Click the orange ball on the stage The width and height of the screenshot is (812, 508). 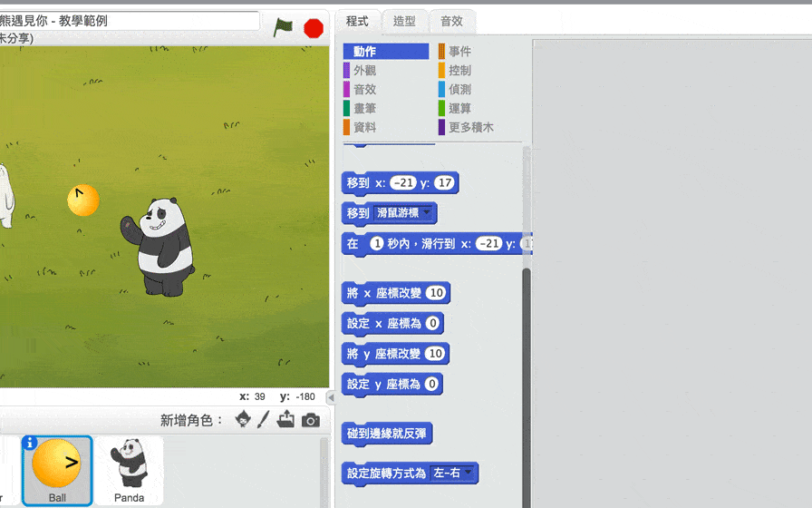click(x=83, y=200)
